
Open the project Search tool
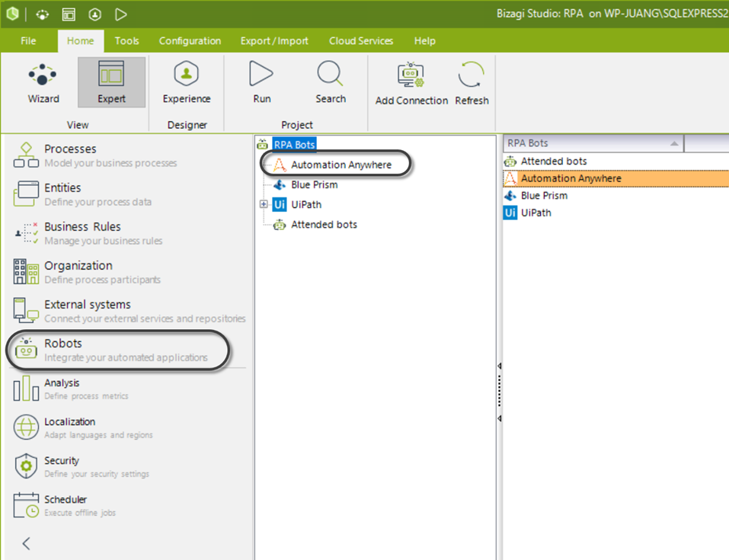click(331, 83)
